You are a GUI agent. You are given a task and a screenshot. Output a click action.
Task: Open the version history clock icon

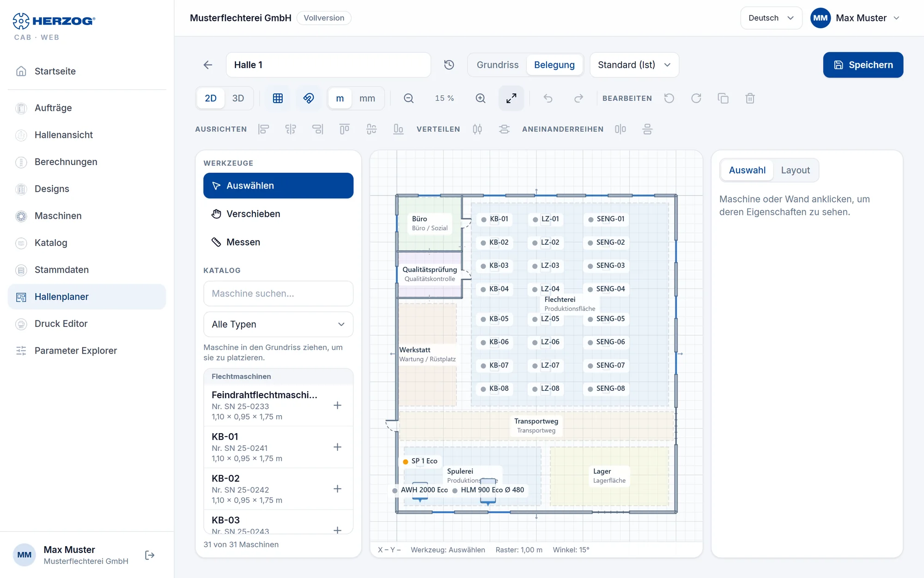click(x=449, y=65)
